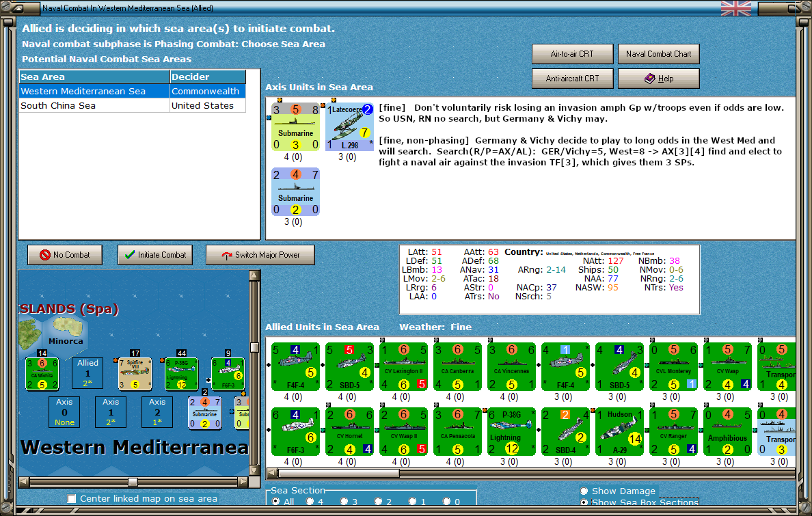Select the SBD-4 dive bomber counter
This screenshot has height=516, width=812.
pyautogui.click(x=565, y=431)
